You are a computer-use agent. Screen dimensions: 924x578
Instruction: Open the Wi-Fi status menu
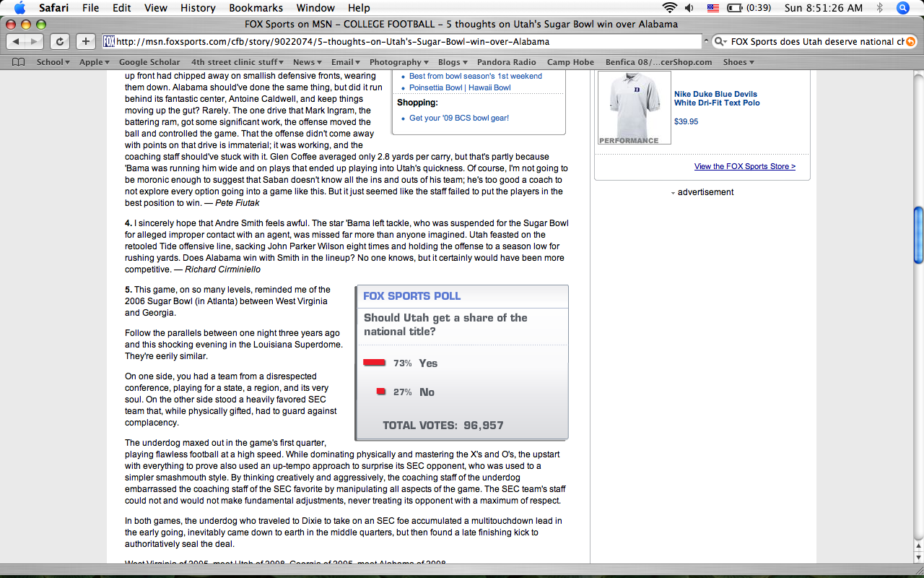click(670, 8)
